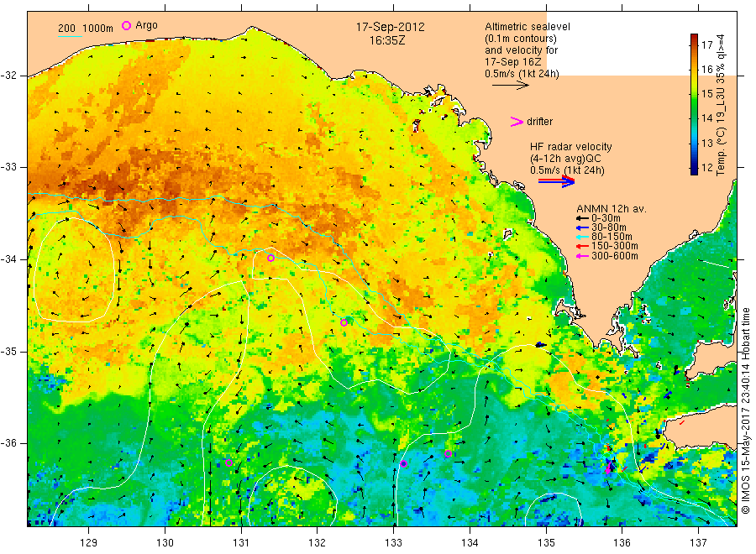Click the cyan 200m isobath legend line

[71, 36]
